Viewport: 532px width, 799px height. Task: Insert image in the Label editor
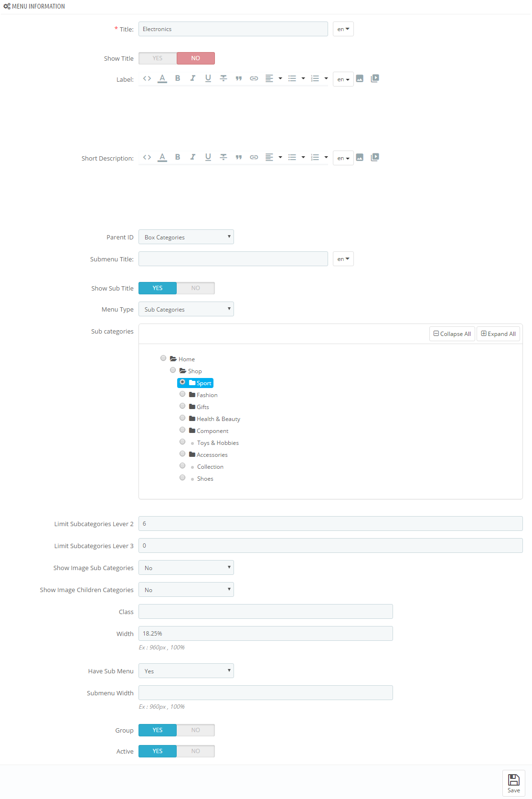coord(360,78)
